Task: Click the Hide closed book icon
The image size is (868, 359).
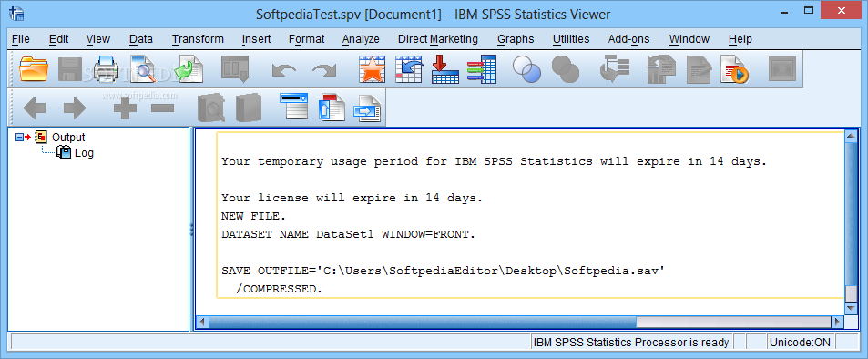Action: (x=248, y=108)
